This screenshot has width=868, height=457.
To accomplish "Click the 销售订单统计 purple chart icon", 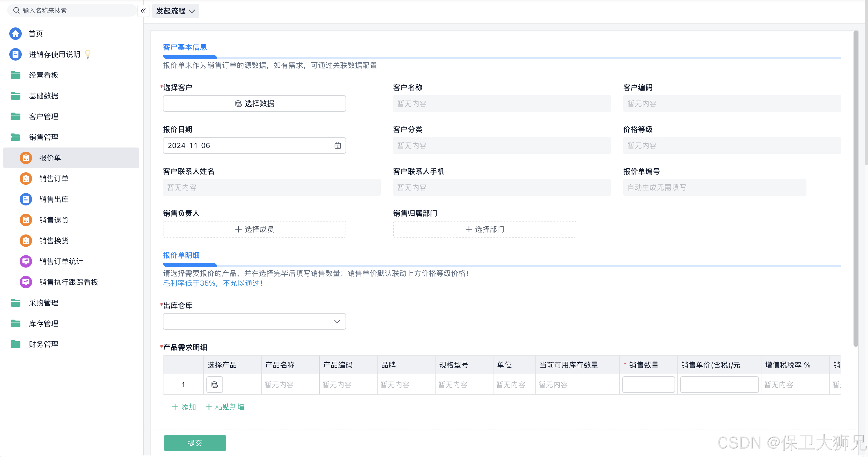I will tap(26, 262).
